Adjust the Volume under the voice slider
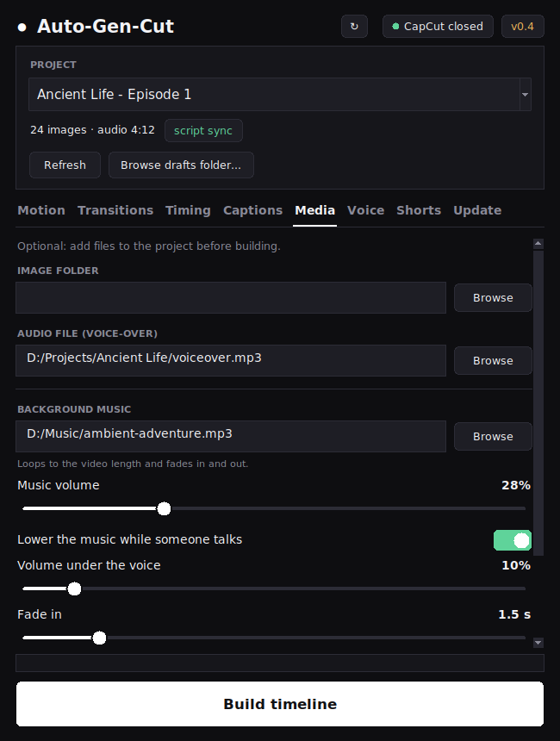This screenshot has width=560, height=741. pos(74,588)
